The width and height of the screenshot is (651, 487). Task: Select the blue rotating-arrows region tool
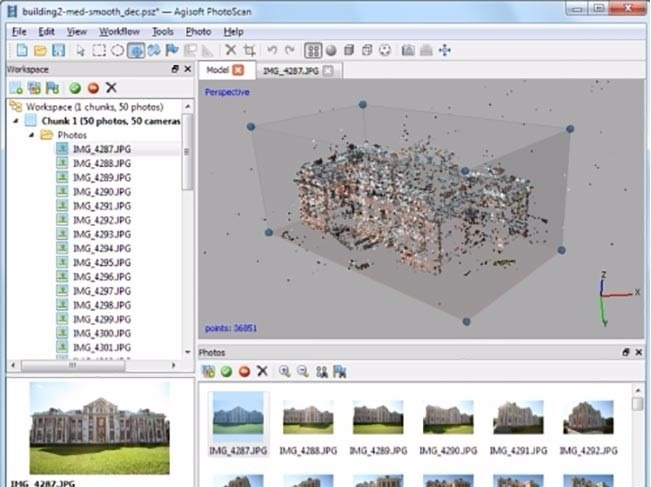[x=154, y=51]
